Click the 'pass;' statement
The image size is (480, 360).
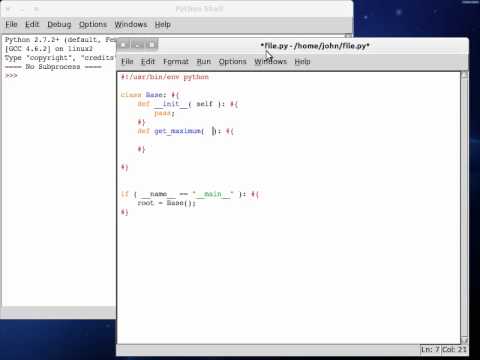(x=164, y=113)
